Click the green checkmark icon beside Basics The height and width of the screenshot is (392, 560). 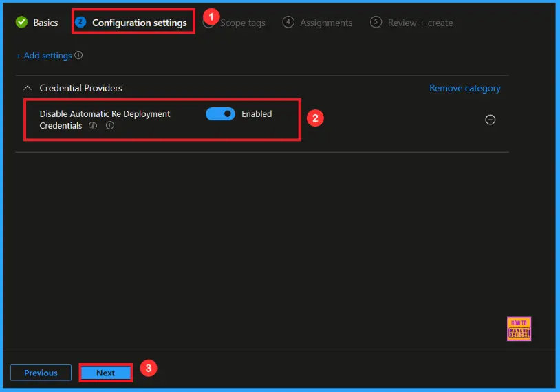tap(21, 23)
